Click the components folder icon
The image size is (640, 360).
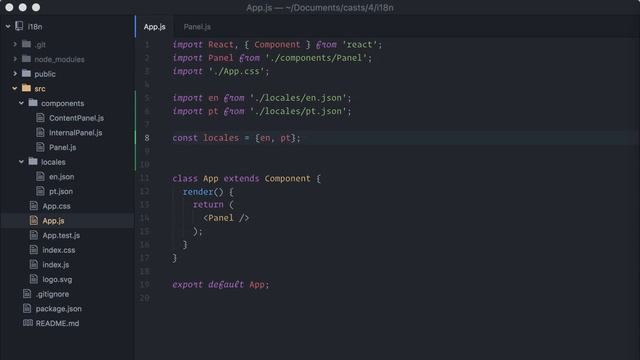33,102
